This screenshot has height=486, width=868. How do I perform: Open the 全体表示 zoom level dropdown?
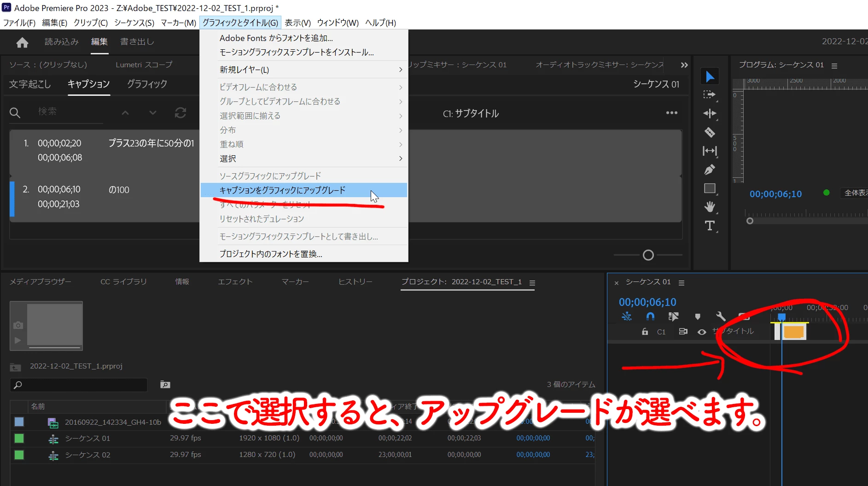coord(855,193)
